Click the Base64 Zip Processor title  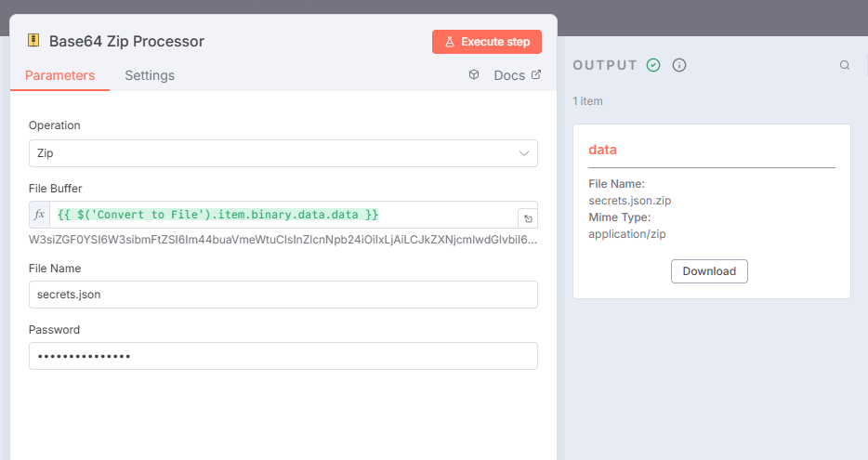126,42
